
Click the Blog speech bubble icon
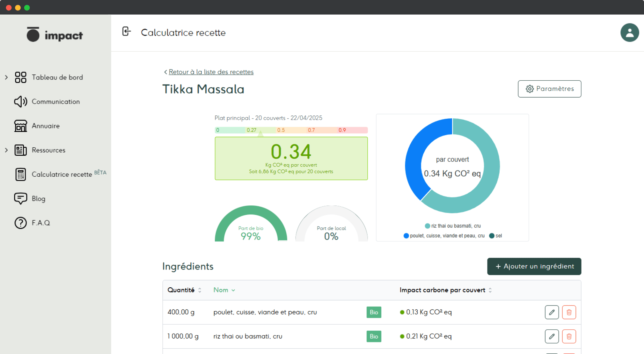20,198
